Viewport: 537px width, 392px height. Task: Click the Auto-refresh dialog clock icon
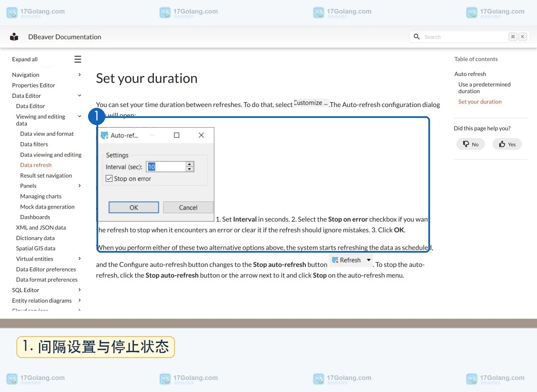[x=104, y=135]
